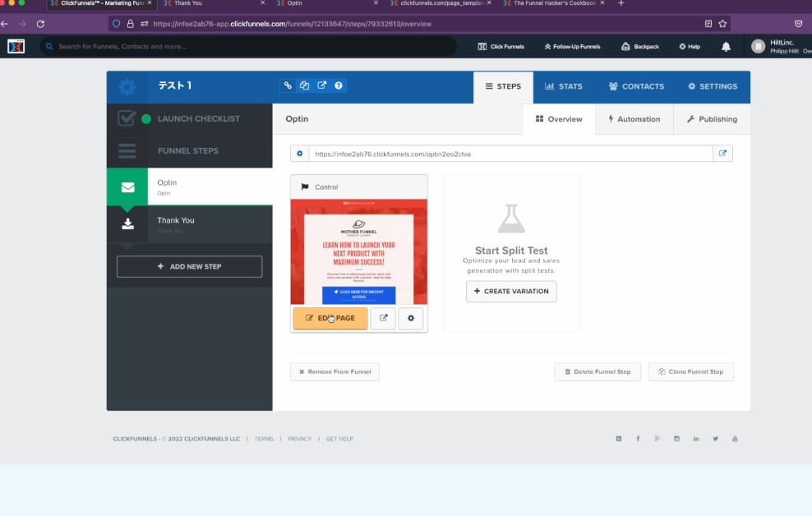The height and width of the screenshot is (516, 812).
Task: Select the Overview tab
Action: 559,119
